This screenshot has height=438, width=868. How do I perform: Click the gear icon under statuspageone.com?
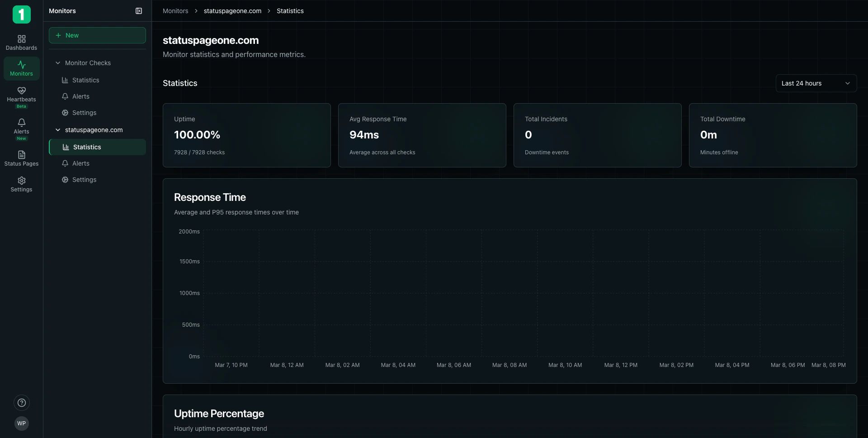click(x=65, y=180)
